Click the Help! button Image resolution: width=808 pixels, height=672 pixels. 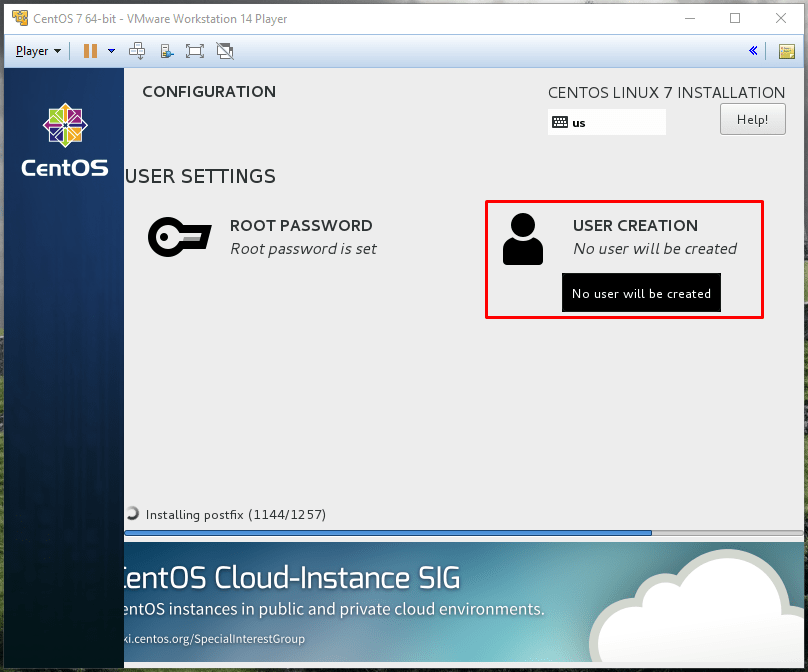[752, 119]
